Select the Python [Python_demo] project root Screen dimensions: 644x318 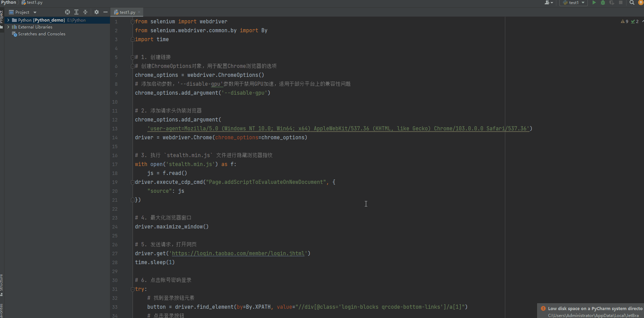click(57, 20)
